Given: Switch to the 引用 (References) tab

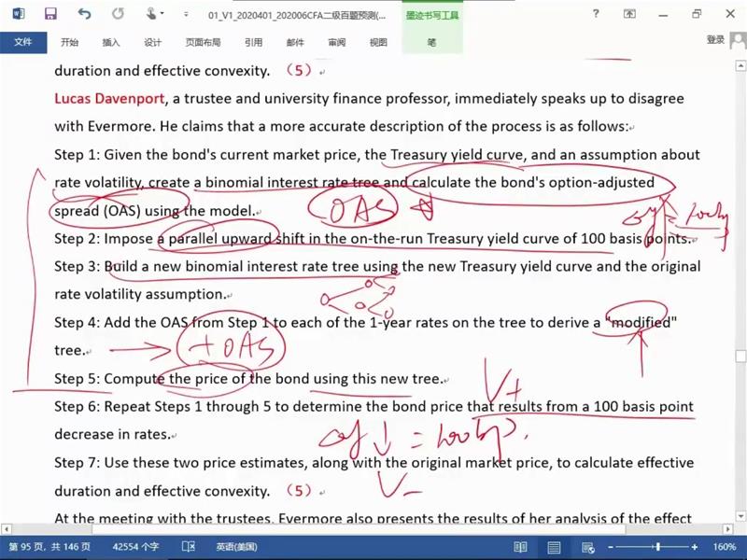Looking at the screenshot, I should [x=253, y=42].
